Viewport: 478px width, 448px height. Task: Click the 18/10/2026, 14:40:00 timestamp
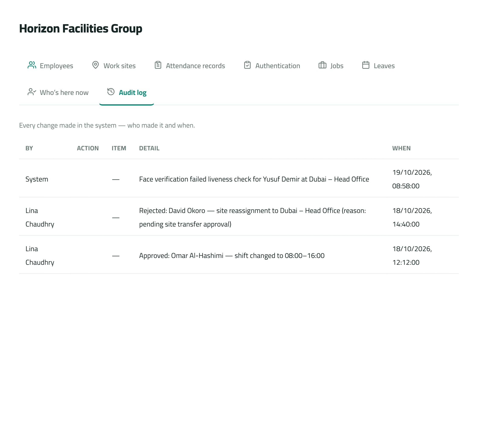412,217
